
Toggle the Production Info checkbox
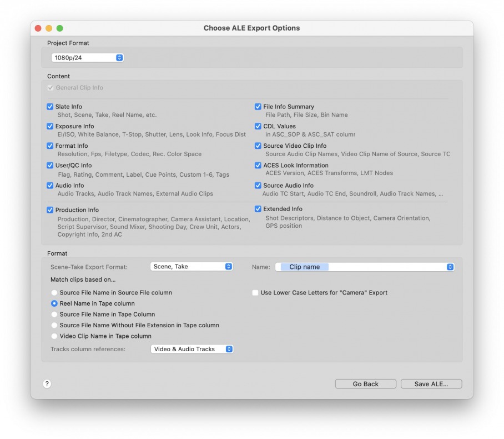50,210
